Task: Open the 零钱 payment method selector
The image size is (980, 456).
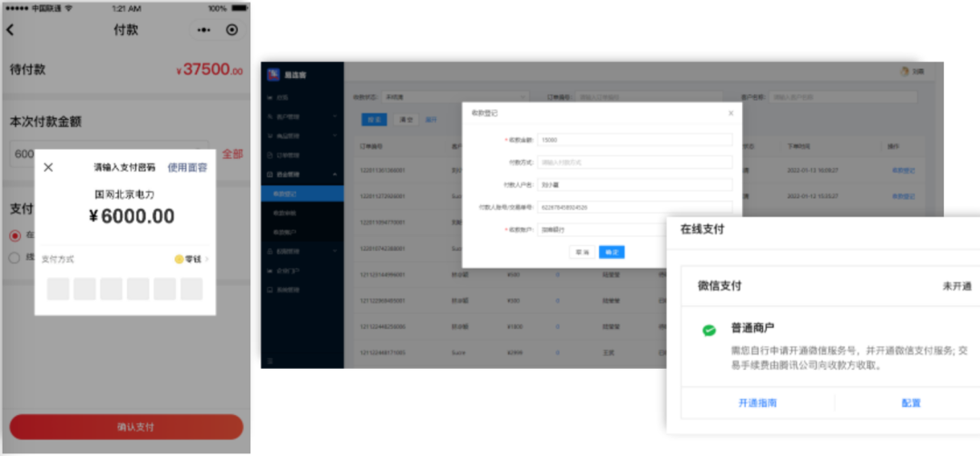Action: tap(192, 259)
